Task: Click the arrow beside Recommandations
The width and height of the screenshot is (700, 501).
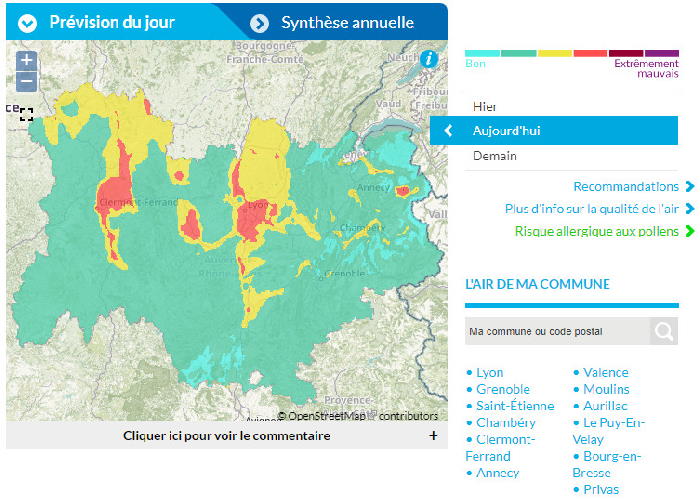Action: (689, 187)
